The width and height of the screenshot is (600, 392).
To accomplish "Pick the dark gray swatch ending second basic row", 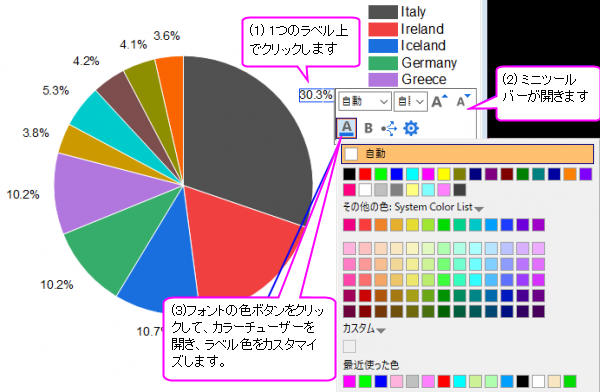I will (460, 189).
